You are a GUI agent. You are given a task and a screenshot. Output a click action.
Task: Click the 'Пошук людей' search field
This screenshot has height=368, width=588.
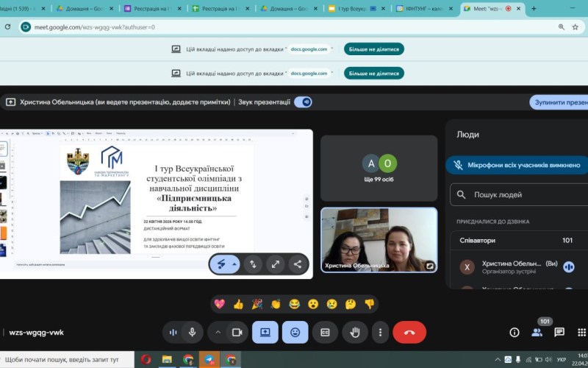click(x=520, y=194)
